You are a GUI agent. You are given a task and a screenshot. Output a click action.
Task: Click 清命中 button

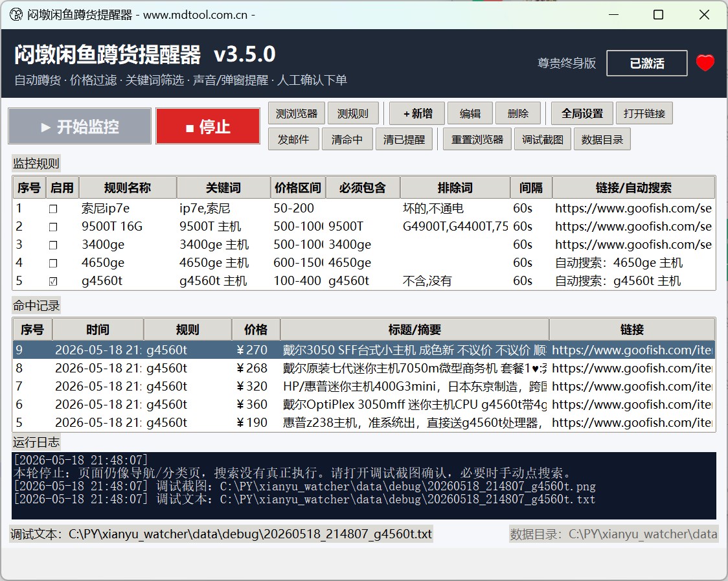[347, 139]
